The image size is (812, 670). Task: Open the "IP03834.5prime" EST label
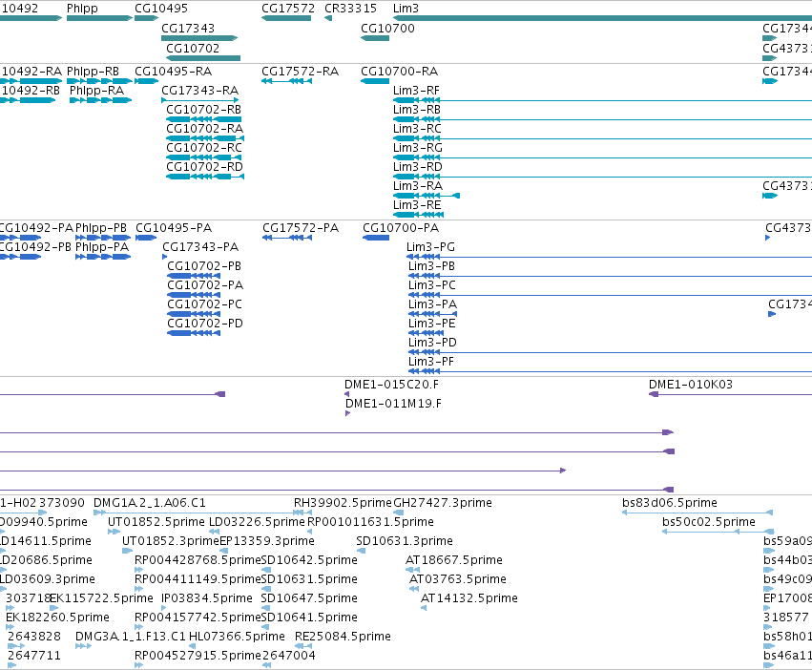coord(207,598)
